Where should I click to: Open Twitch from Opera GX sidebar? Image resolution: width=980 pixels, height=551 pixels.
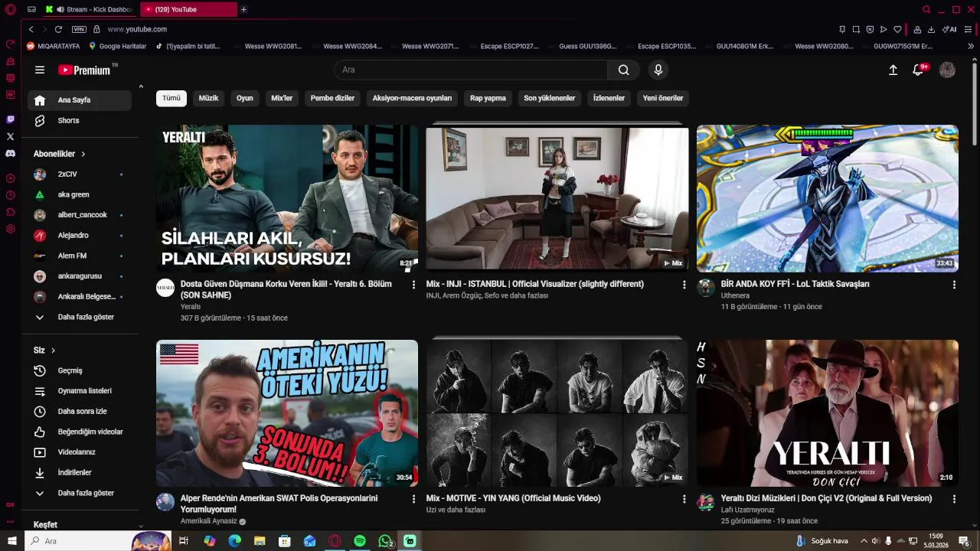pyautogui.click(x=10, y=119)
